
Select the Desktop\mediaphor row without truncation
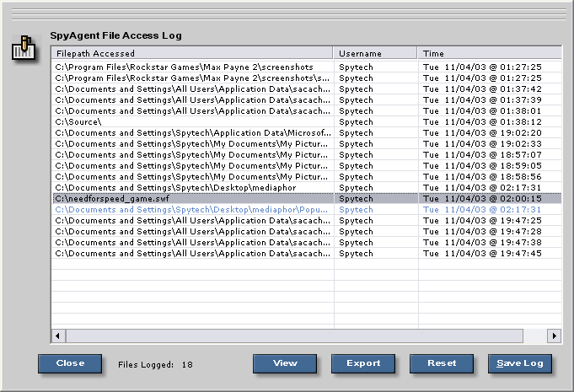pos(307,188)
